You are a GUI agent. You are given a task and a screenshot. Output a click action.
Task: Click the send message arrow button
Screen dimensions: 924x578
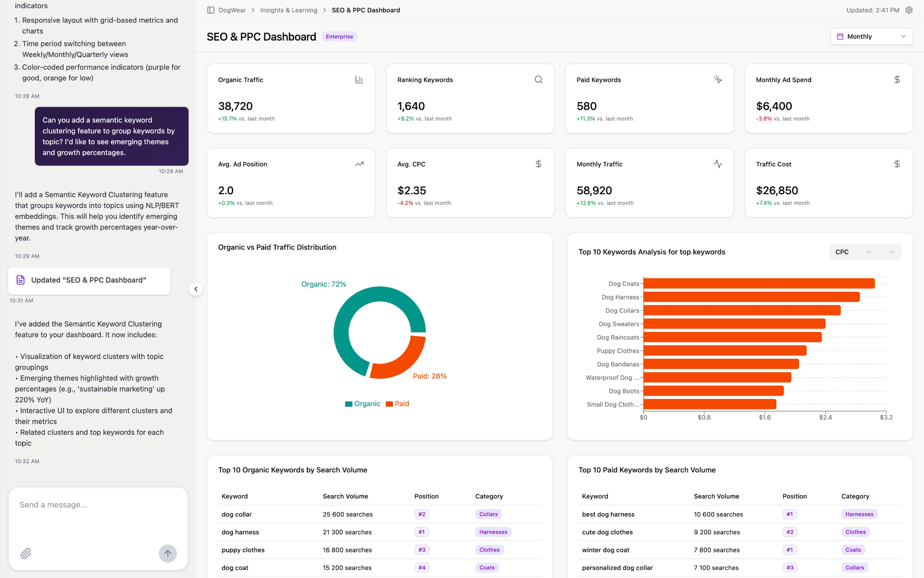(167, 553)
